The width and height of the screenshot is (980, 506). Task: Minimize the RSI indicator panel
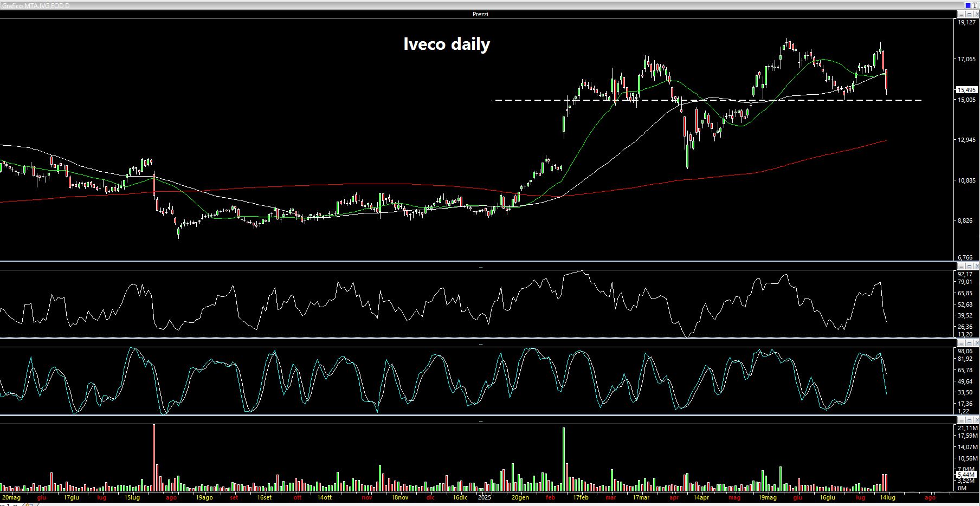click(961, 267)
